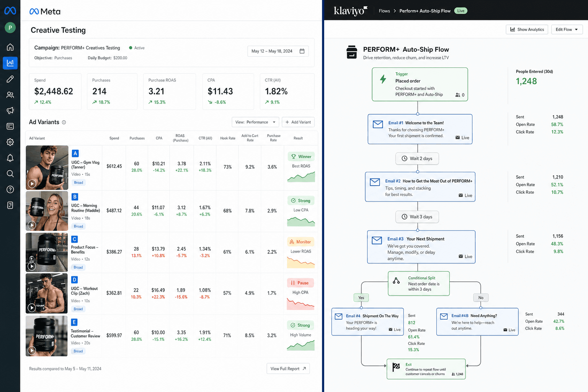Click the envelope icon on Email #4B
588x392 pixels.
[444, 316]
